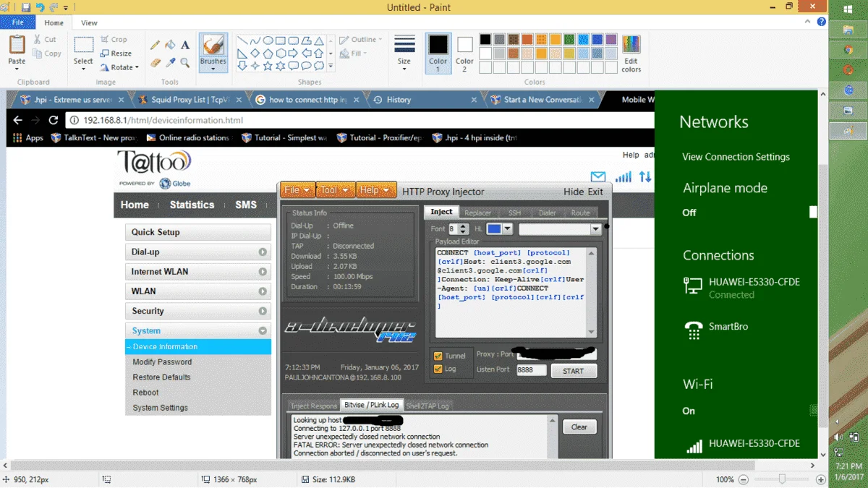
Task: Open the Paint File menu
Action: tap(17, 23)
